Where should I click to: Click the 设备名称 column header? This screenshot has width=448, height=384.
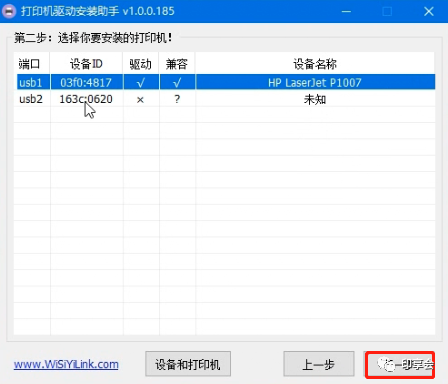click(315, 63)
